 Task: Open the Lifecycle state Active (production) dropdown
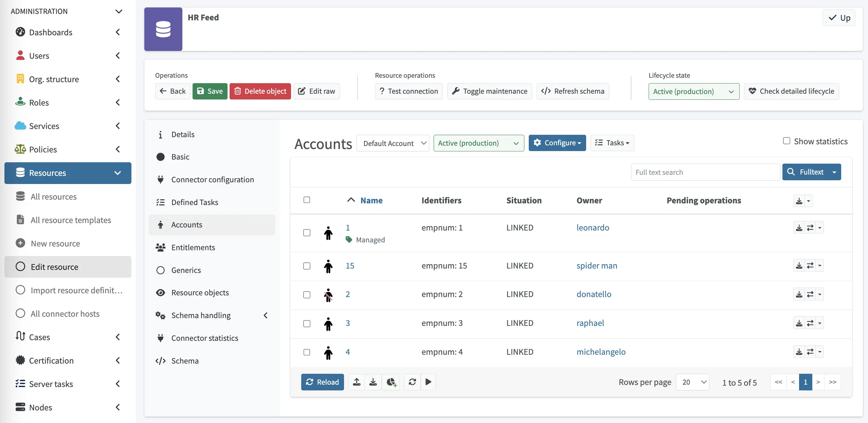(693, 91)
